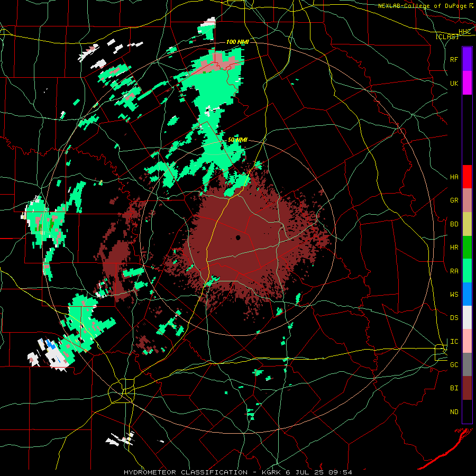Click the HHC product label

click(x=464, y=32)
